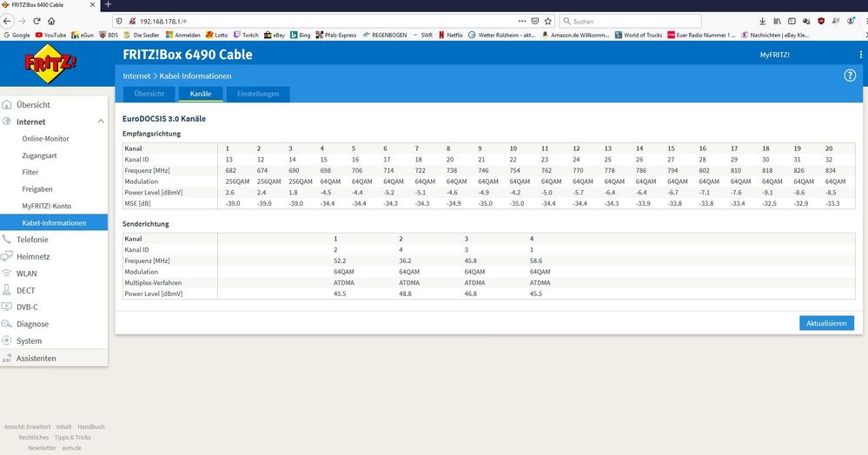Switch to the Kanäle tab
868x455 pixels.
(201, 94)
